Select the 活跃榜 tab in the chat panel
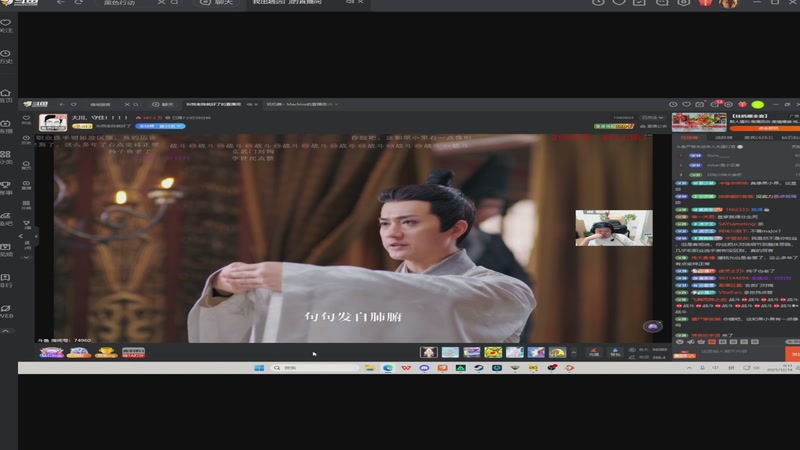This screenshot has width=800, height=450. (723, 137)
